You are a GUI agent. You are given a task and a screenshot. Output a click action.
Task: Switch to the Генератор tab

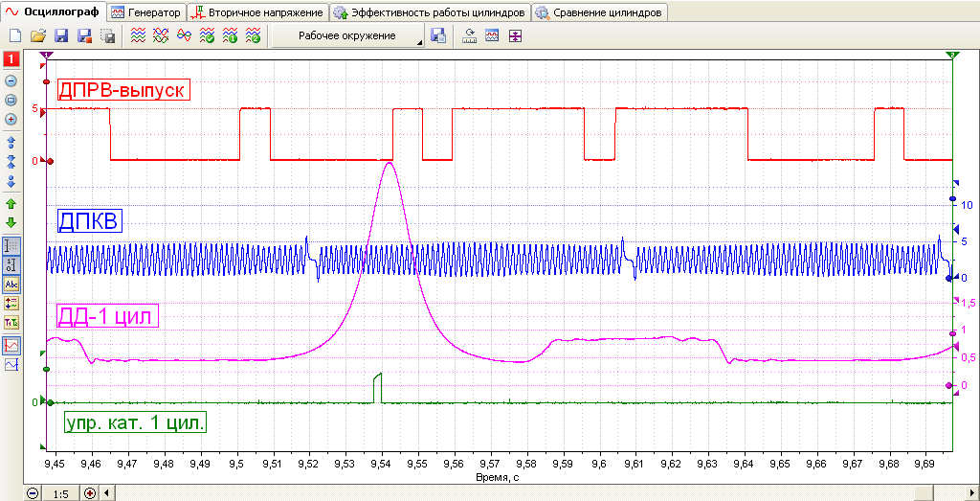pyautogui.click(x=146, y=11)
